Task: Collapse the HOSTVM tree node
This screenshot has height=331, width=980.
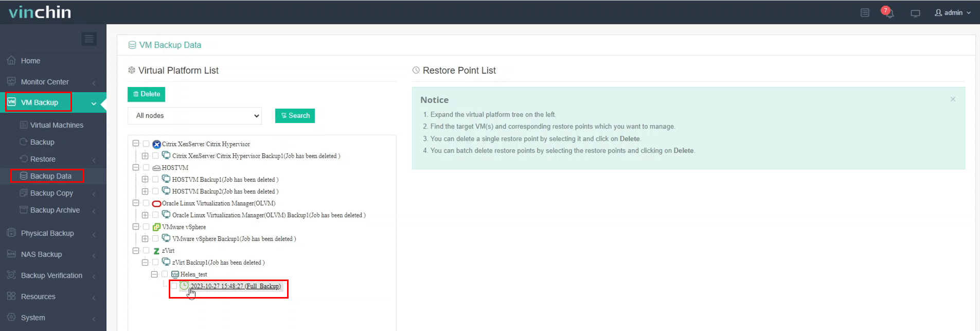Action: click(136, 167)
